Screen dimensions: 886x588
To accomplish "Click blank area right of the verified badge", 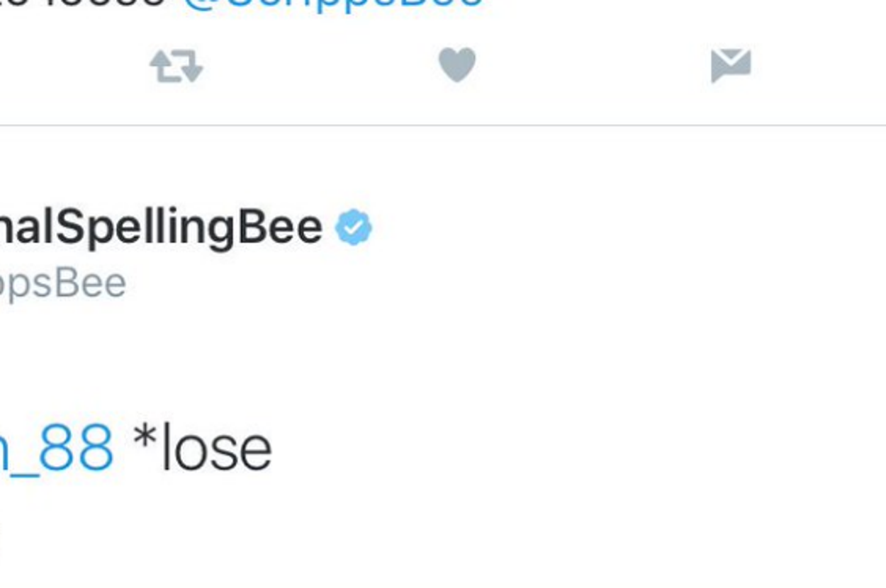I will coord(567,228).
